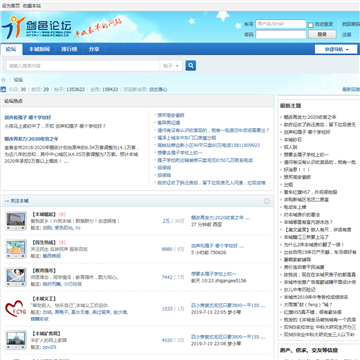Expand the quick navigation dropdown button

[336, 49]
